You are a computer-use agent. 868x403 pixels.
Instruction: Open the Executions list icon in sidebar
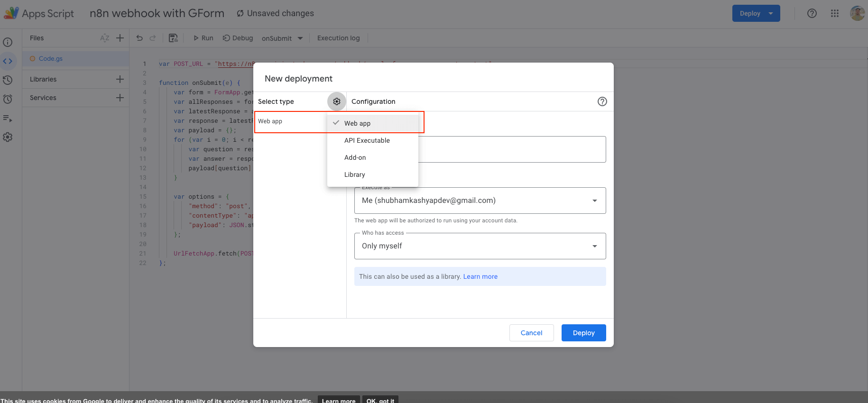tap(8, 118)
